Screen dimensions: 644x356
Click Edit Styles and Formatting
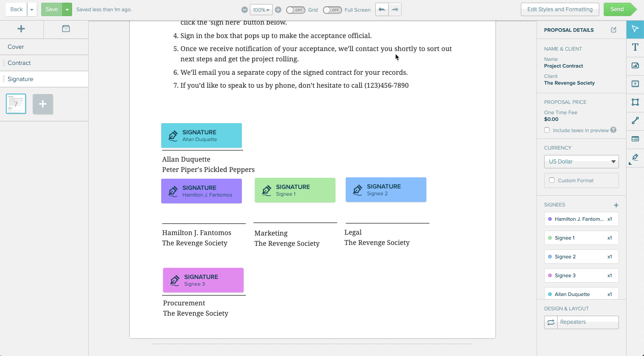560,9
